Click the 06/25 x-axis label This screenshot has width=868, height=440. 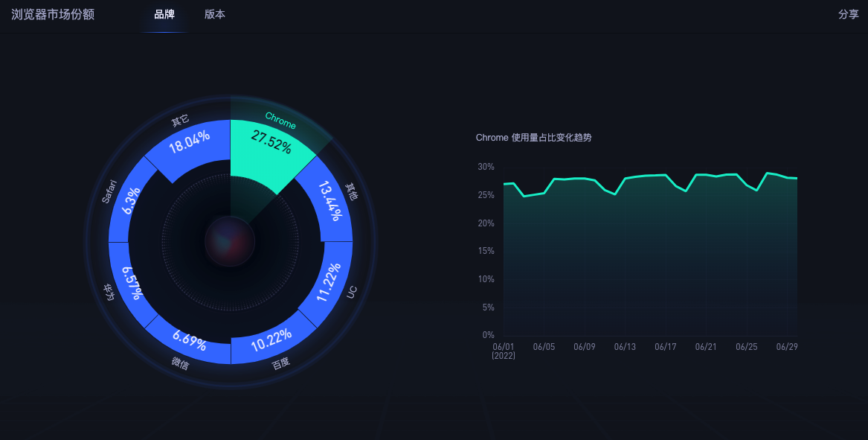click(746, 347)
